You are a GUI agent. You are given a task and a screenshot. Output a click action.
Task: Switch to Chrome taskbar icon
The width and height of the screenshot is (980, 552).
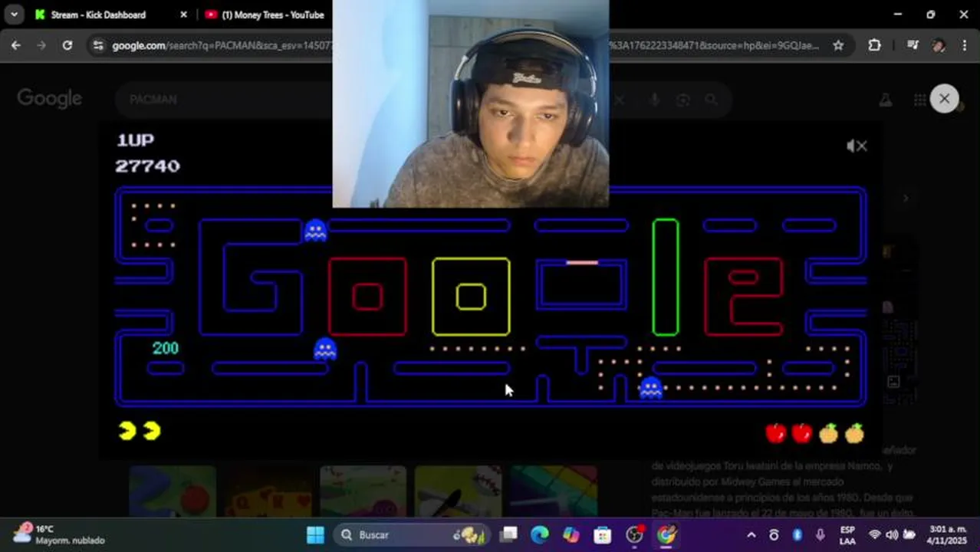(666, 534)
